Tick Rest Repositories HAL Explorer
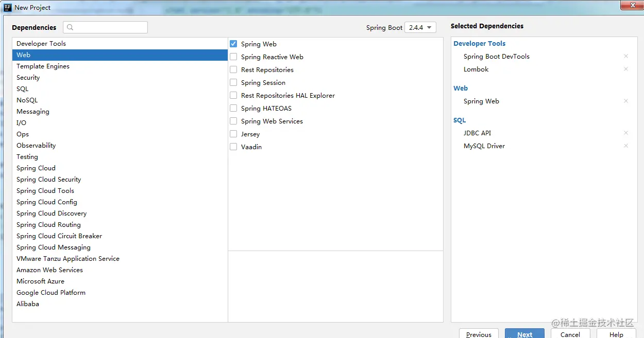644x338 pixels. [233, 95]
